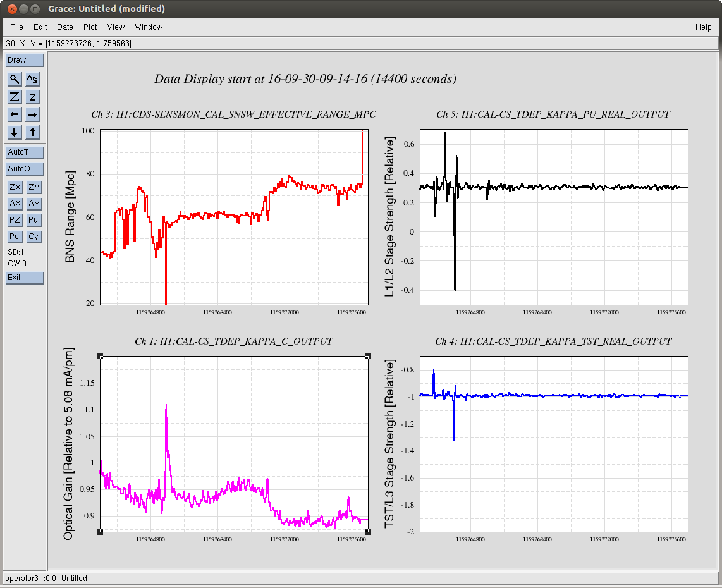Click the small z zoom-out button
The image size is (722, 588).
(32, 97)
